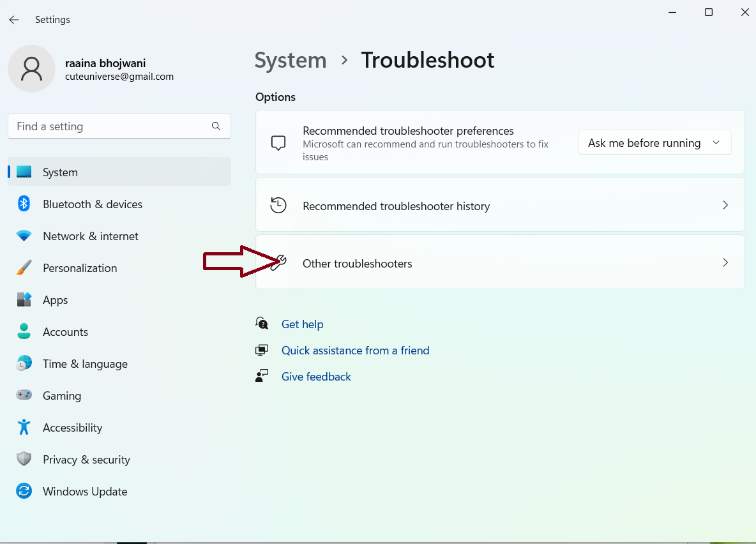
Task: Click the Gaming controller icon
Action: [x=24, y=396]
